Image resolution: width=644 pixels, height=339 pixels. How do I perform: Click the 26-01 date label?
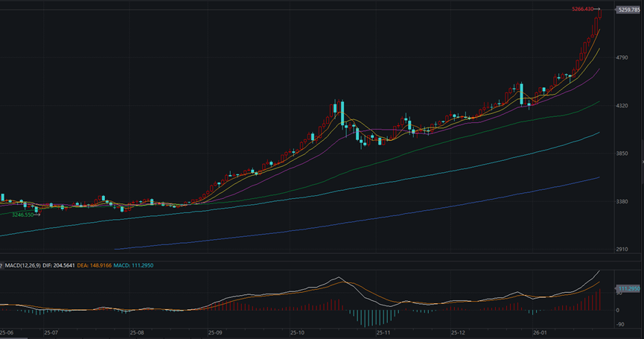(x=540, y=333)
